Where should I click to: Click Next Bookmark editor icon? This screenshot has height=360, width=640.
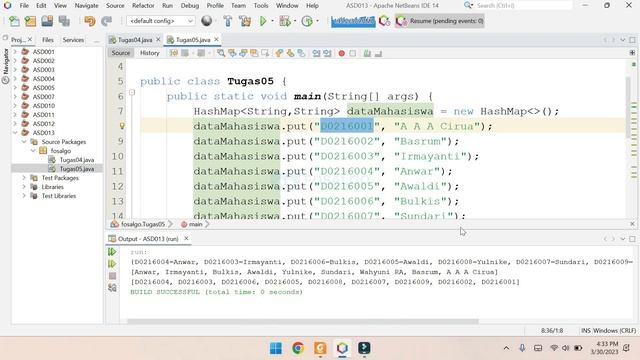point(290,53)
